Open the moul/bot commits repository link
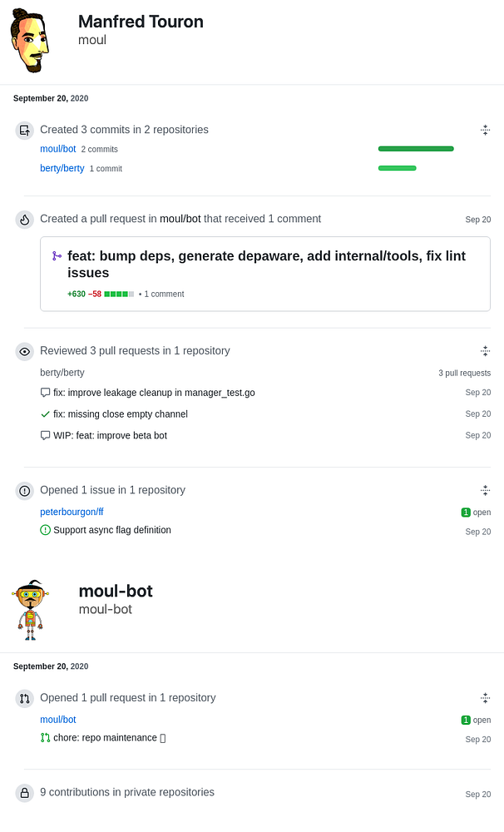 (x=58, y=149)
